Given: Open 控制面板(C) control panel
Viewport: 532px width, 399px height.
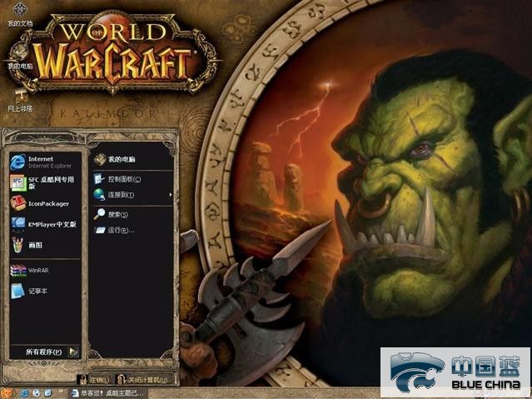Looking at the screenshot, I should [x=131, y=179].
